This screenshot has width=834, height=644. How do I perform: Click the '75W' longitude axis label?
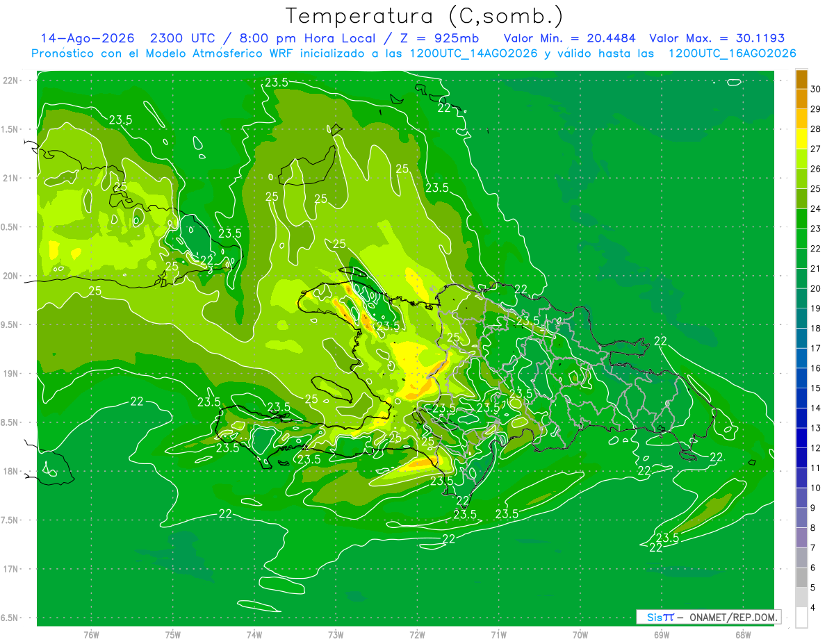[x=172, y=635]
